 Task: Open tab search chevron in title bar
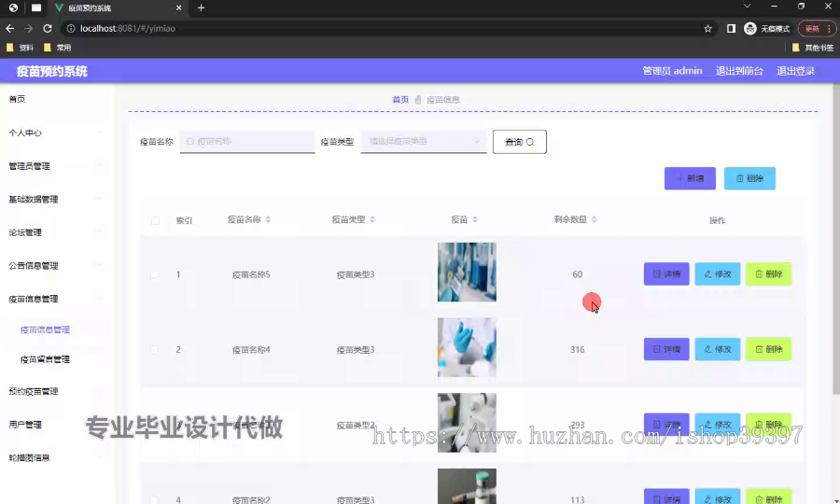(747, 7)
